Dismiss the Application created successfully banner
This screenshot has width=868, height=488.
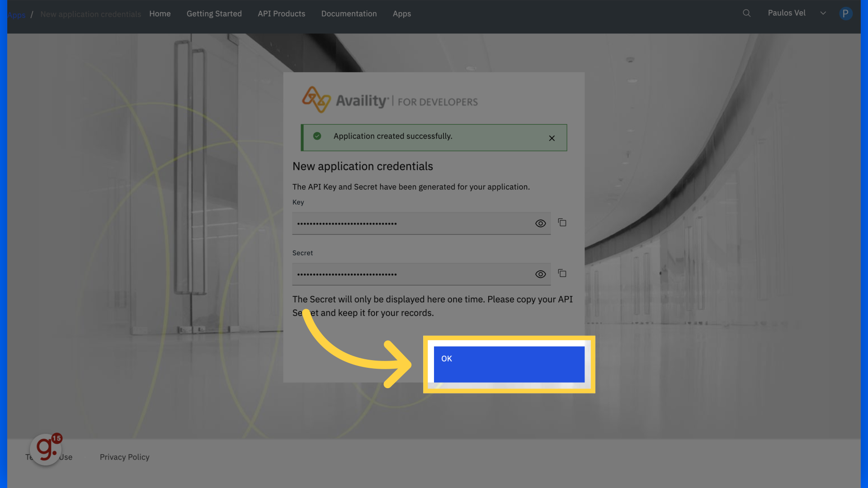552,138
